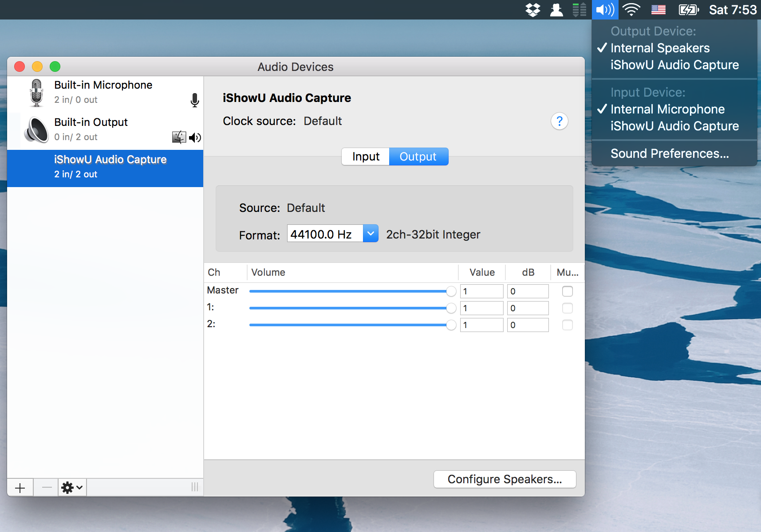Screen dimensions: 761x532
Task: Click the user account menu bar icon
Action: point(556,10)
